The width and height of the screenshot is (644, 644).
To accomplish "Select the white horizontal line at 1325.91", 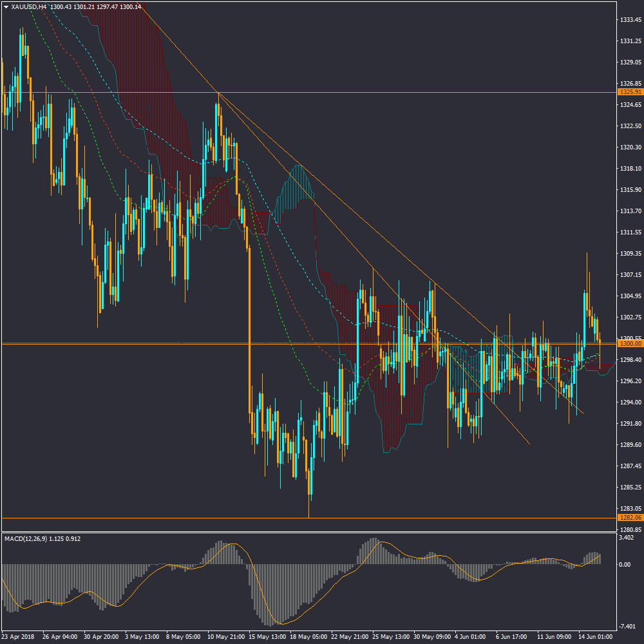I will coord(386,92).
